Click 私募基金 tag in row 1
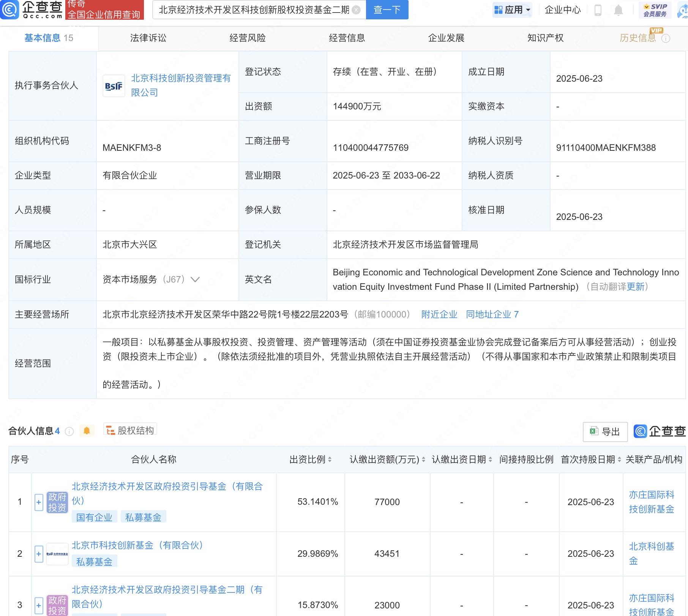The height and width of the screenshot is (616, 688). (x=143, y=517)
